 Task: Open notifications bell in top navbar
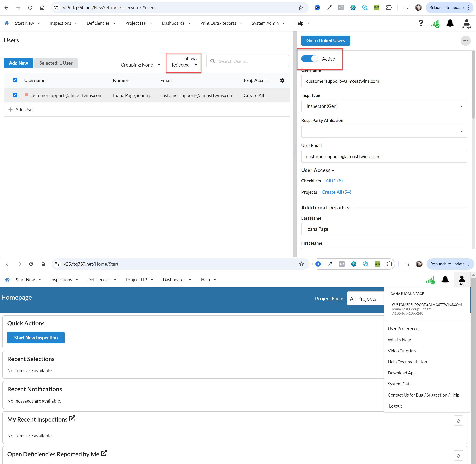(x=450, y=23)
